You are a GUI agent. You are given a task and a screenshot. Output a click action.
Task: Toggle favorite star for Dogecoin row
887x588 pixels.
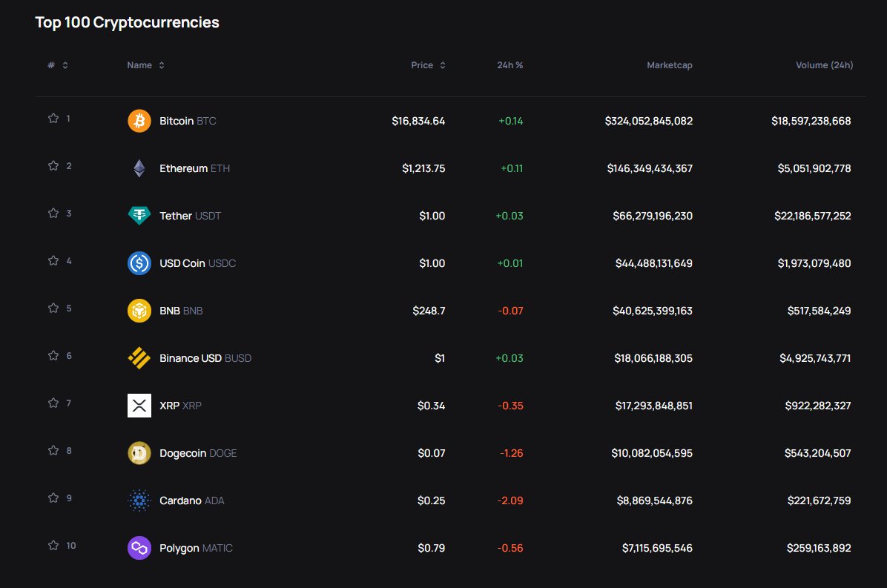tap(53, 451)
